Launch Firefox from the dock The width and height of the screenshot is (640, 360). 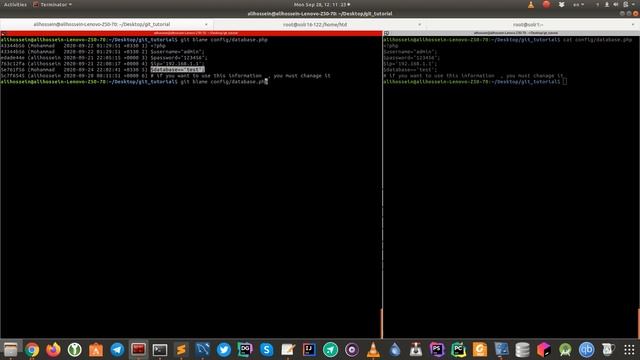pyautogui.click(x=53, y=350)
